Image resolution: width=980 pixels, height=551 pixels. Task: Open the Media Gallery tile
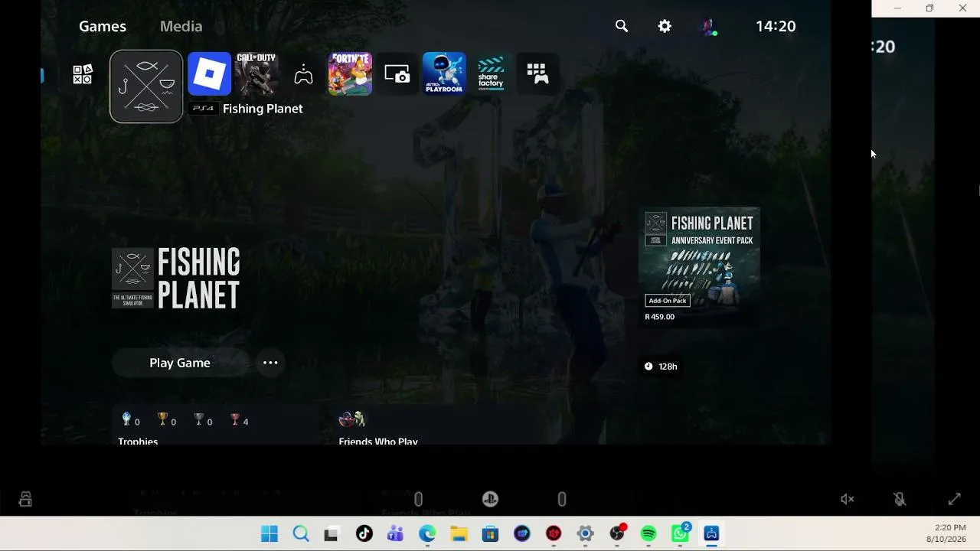point(397,73)
